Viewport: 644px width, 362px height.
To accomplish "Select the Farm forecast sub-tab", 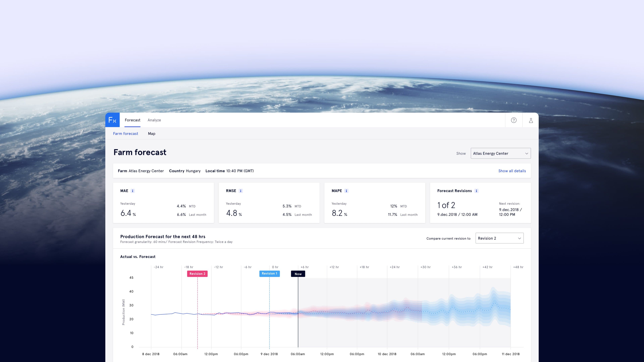I will [125, 134].
